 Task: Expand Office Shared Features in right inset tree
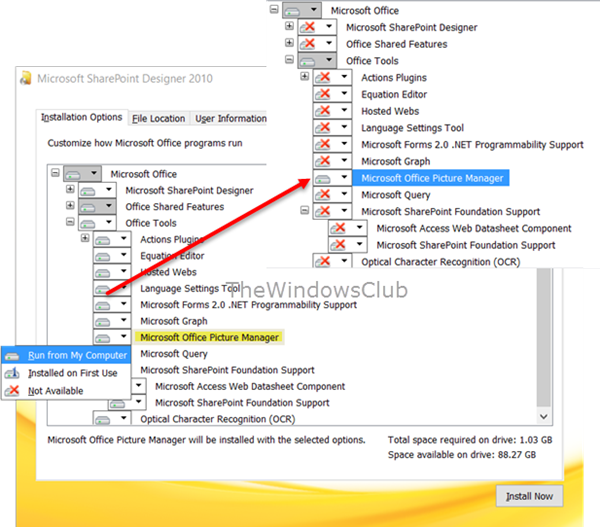290,42
